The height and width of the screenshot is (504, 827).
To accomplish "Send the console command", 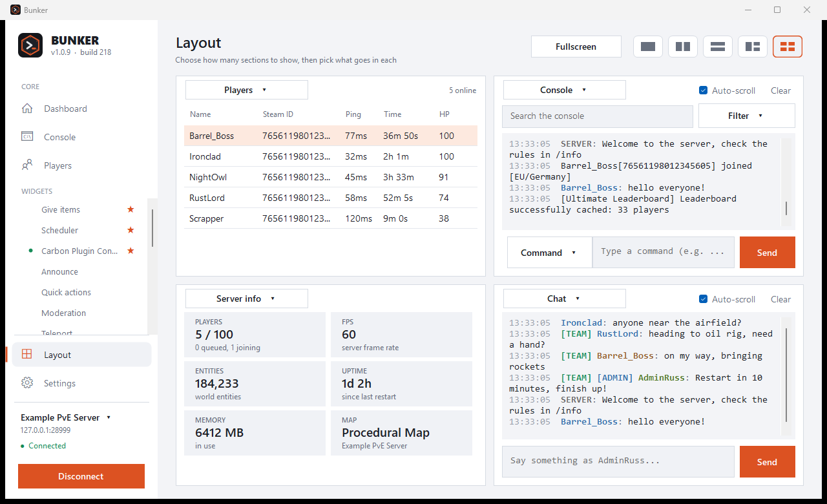I will click(x=768, y=253).
